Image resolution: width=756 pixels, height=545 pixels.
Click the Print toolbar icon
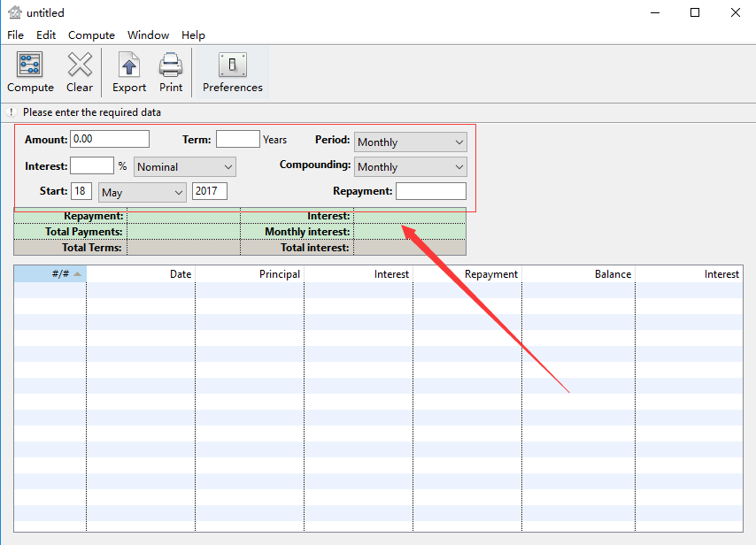click(x=170, y=71)
